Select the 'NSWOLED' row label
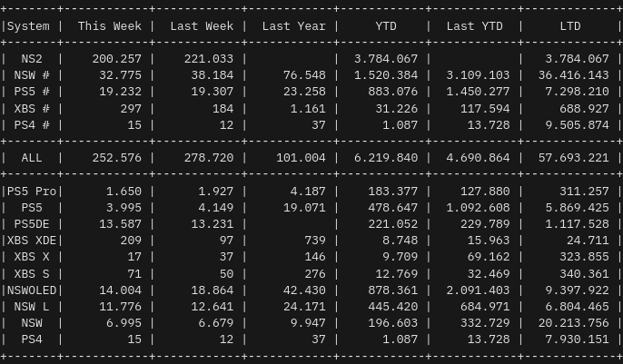623x364 pixels. (x=32, y=290)
